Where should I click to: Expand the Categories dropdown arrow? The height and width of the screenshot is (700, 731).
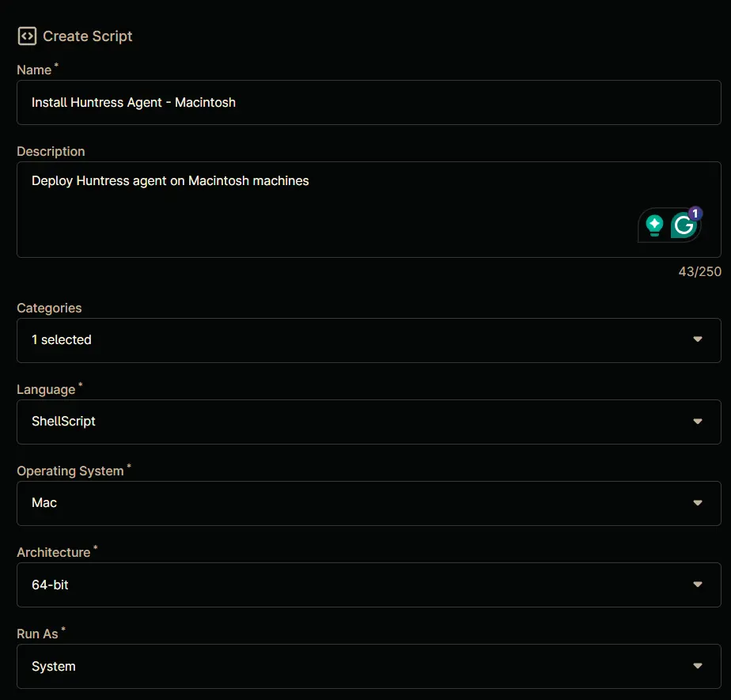point(698,340)
